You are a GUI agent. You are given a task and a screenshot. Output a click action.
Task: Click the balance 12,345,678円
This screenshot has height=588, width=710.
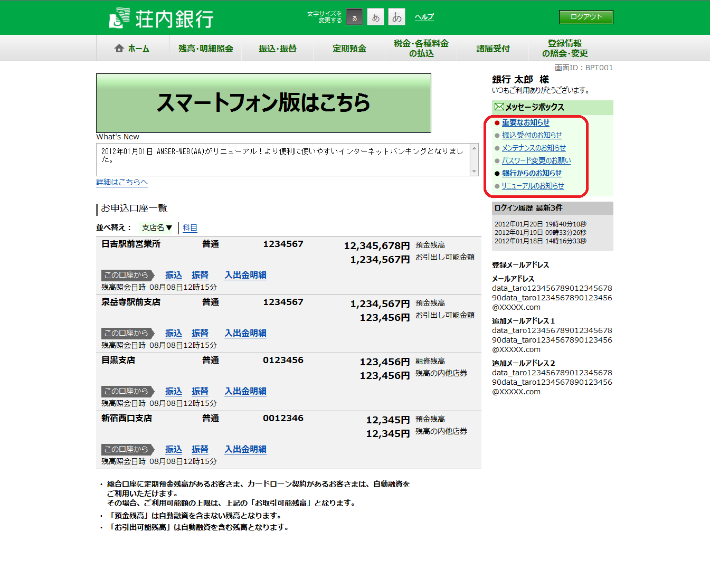point(377,246)
